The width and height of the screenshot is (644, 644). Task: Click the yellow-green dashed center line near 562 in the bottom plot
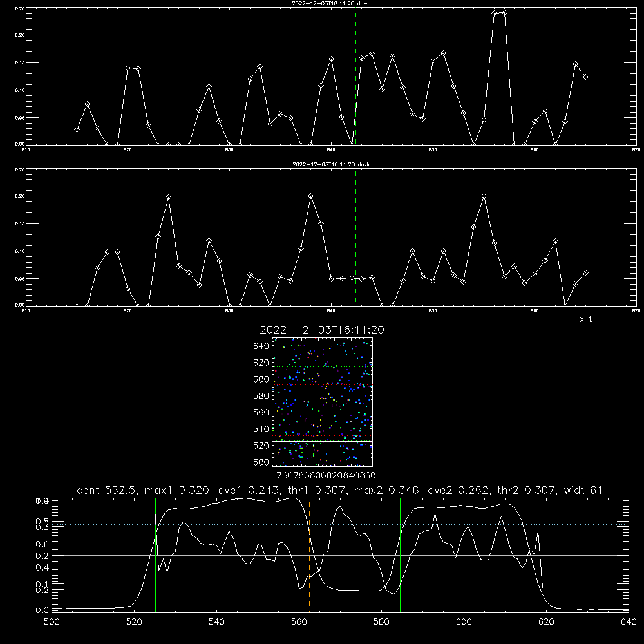click(310, 555)
